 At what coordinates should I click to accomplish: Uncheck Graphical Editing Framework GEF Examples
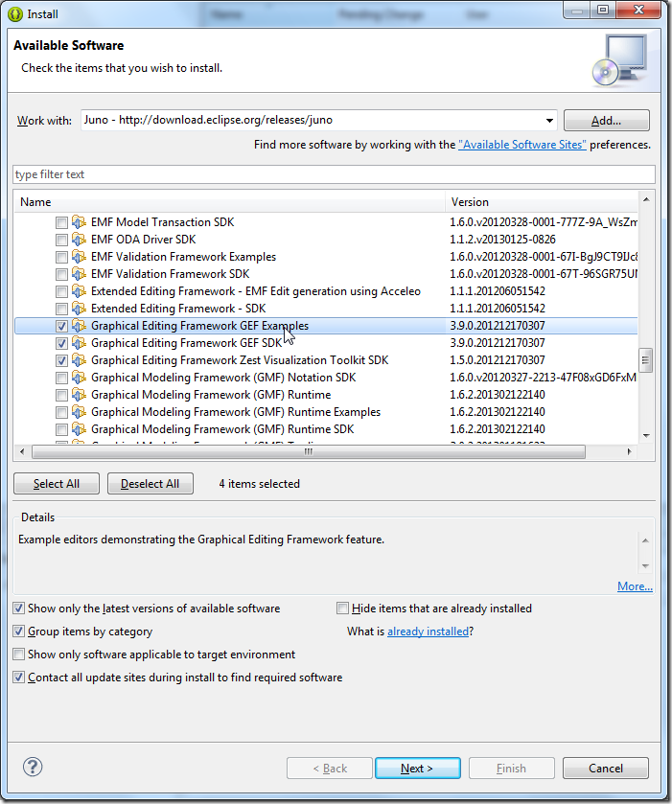coord(61,326)
